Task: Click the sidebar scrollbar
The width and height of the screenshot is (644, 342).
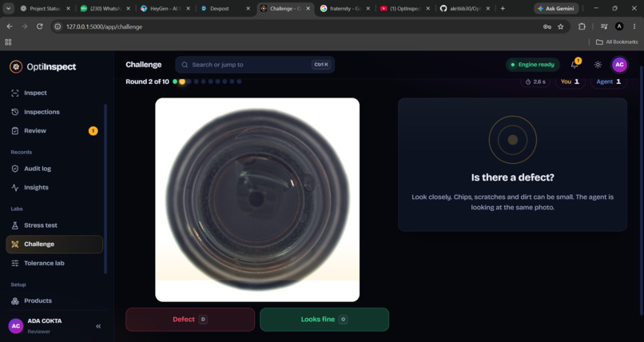Action: coord(105,189)
